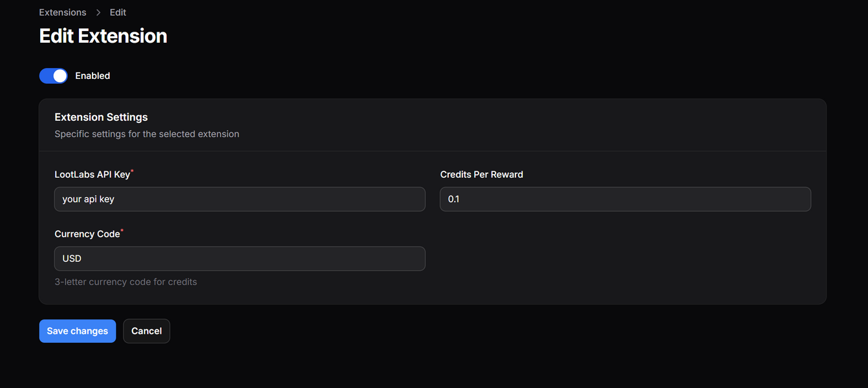Click the Currency Code label
This screenshot has height=388, width=868.
[87, 234]
